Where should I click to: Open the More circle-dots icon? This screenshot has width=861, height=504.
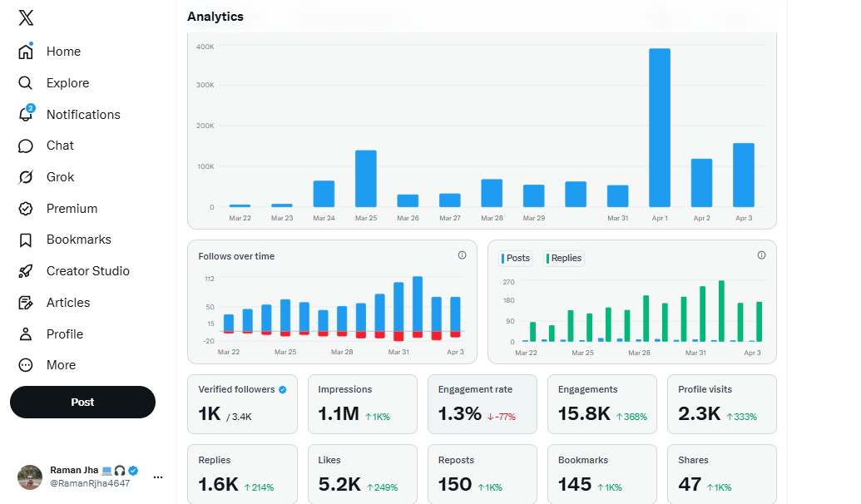pyautogui.click(x=25, y=365)
